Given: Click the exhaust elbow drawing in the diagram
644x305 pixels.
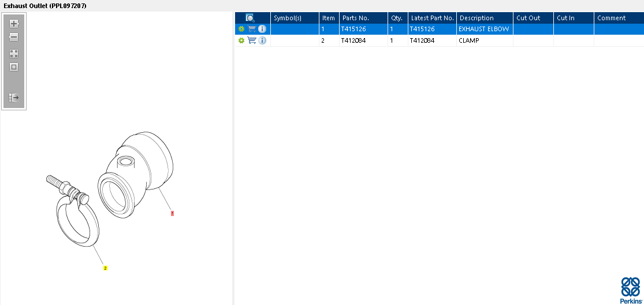Looking at the screenshot, I should click(135, 174).
